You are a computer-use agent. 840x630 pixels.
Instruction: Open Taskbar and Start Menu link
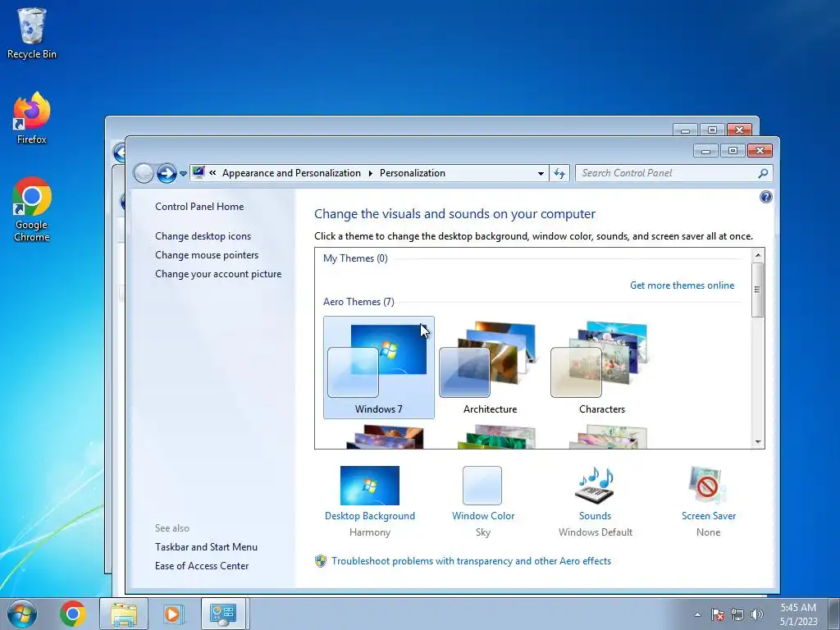click(x=206, y=547)
